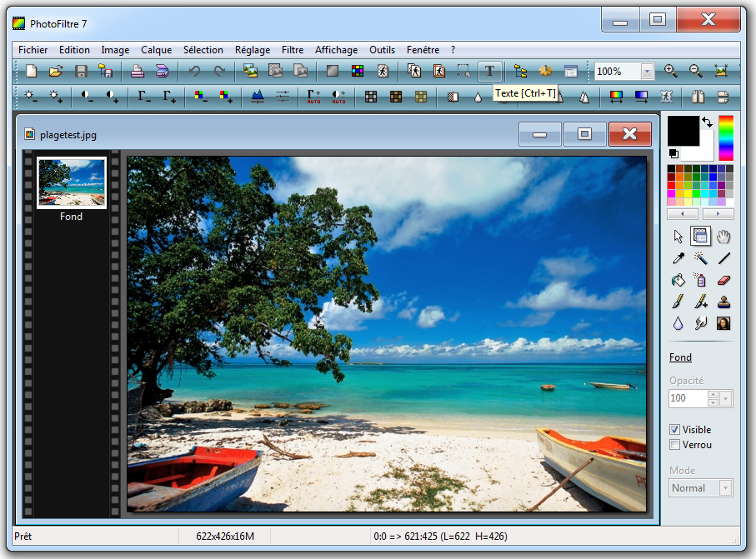The width and height of the screenshot is (756, 559).
Task: Decrease contrast with the contrast minus icon
Action: tap(88, 97)
